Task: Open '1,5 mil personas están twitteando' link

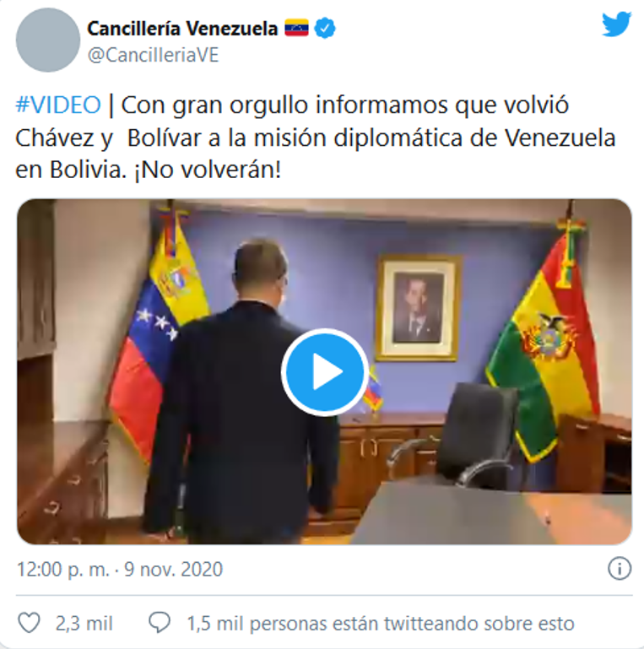Action: coord(381,624)
